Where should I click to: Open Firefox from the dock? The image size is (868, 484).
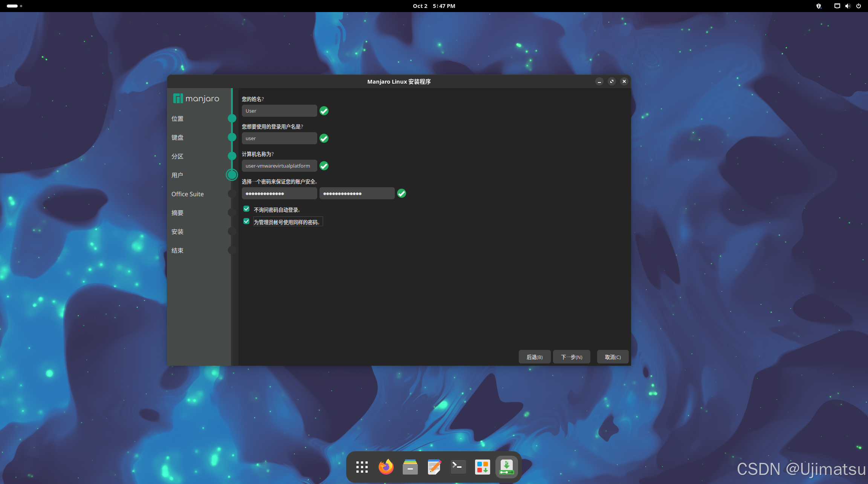tap(386, 467)
